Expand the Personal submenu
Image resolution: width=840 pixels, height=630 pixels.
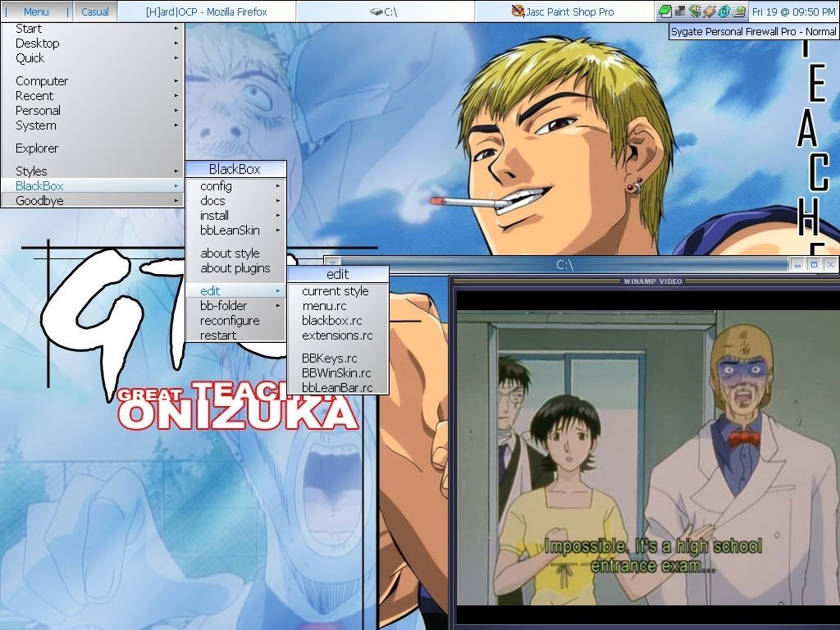[x=93, y=111]
